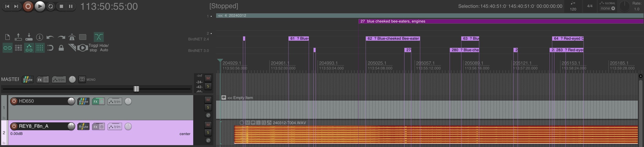The width and height of the screenshot is (644, 147).
Task: Open project using the upload-arrow icon
Action: click(x=18, y=37)
